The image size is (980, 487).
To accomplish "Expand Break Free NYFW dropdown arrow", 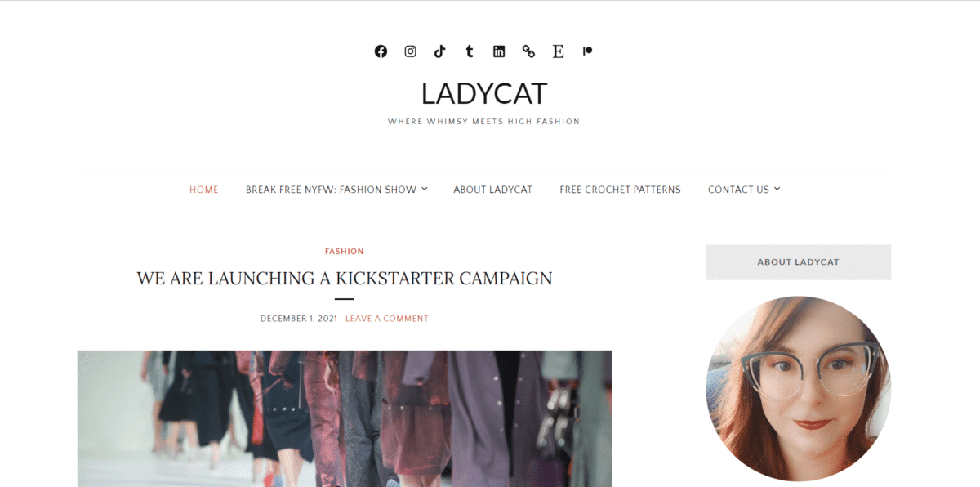I will click(425, 189).
